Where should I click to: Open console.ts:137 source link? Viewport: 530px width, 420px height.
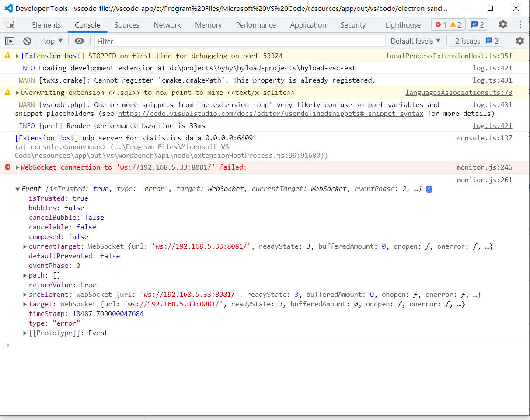[485, 138]
